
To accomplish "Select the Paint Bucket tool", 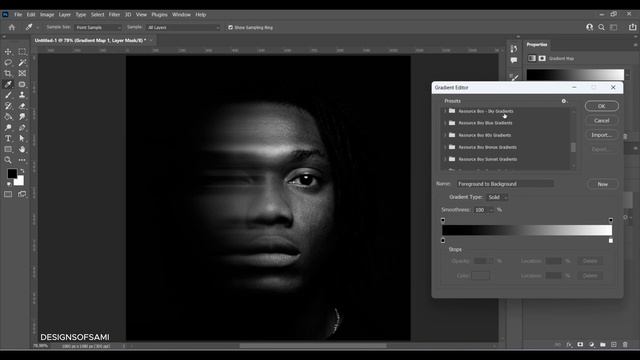I will pyautogui.click(x=8, y=117).
